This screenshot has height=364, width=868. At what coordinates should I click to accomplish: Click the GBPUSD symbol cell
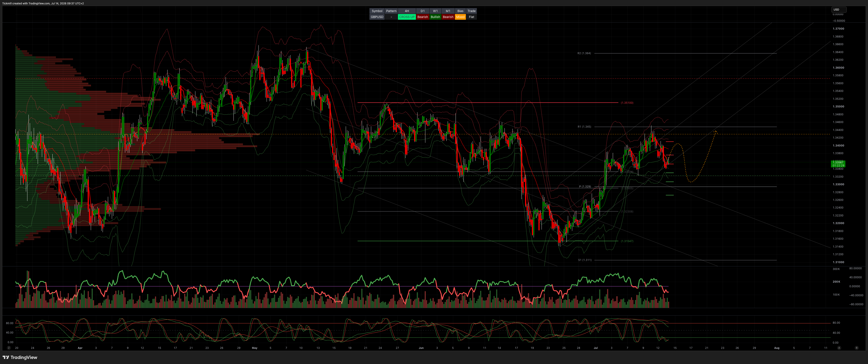[377, 17]
